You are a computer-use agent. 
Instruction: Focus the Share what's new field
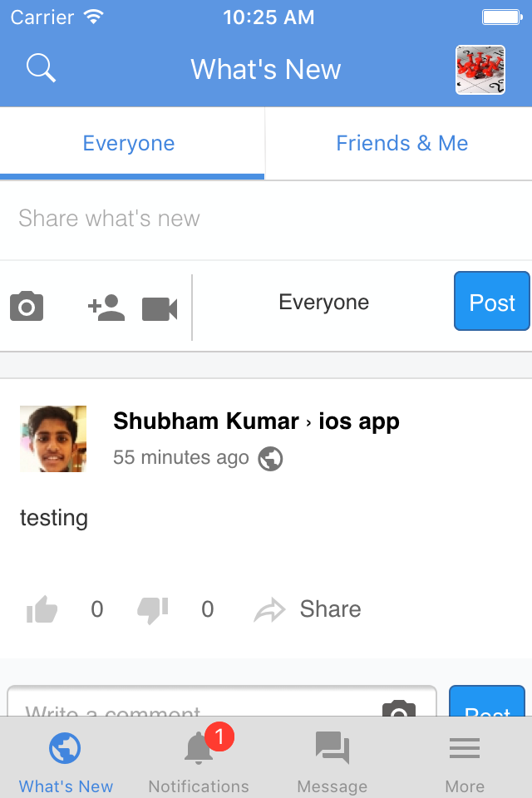tap(249, 219)
